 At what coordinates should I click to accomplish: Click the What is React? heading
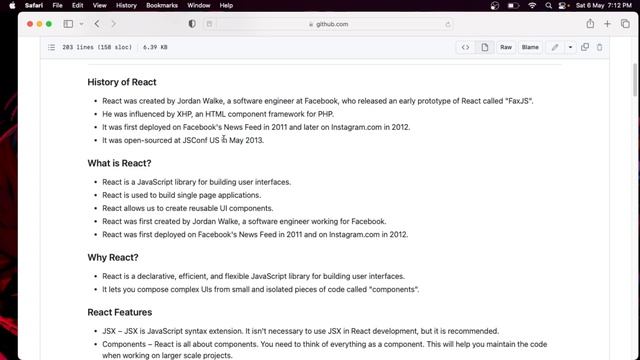119,163
